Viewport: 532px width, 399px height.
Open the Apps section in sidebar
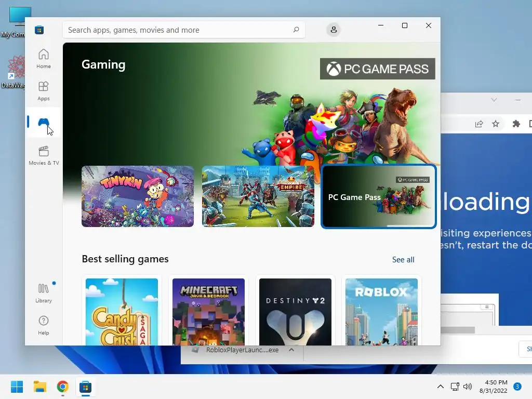pyautogui.click(x=44, y=91)
